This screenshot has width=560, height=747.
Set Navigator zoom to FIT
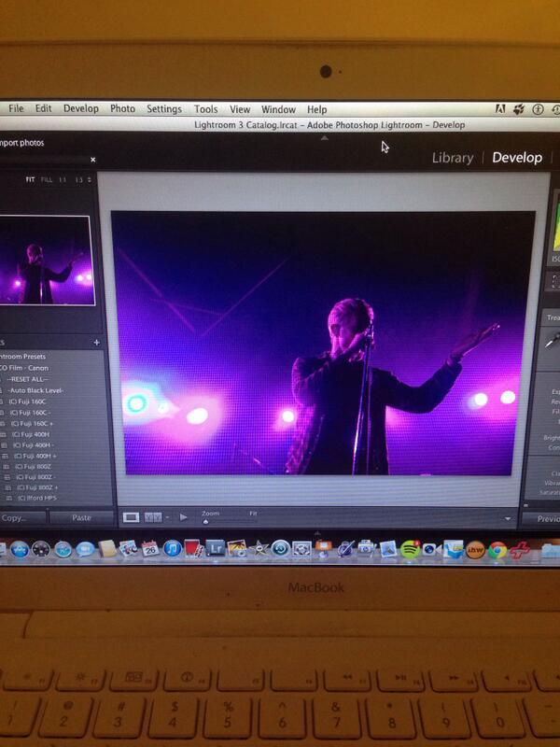click(x=31, y=179)
